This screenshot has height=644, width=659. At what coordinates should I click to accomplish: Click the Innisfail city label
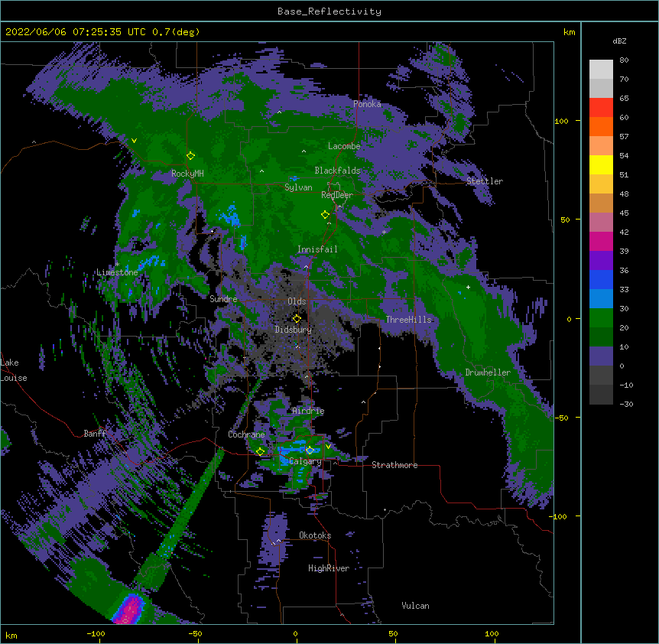pyautogui.click(x=317, y=249)
